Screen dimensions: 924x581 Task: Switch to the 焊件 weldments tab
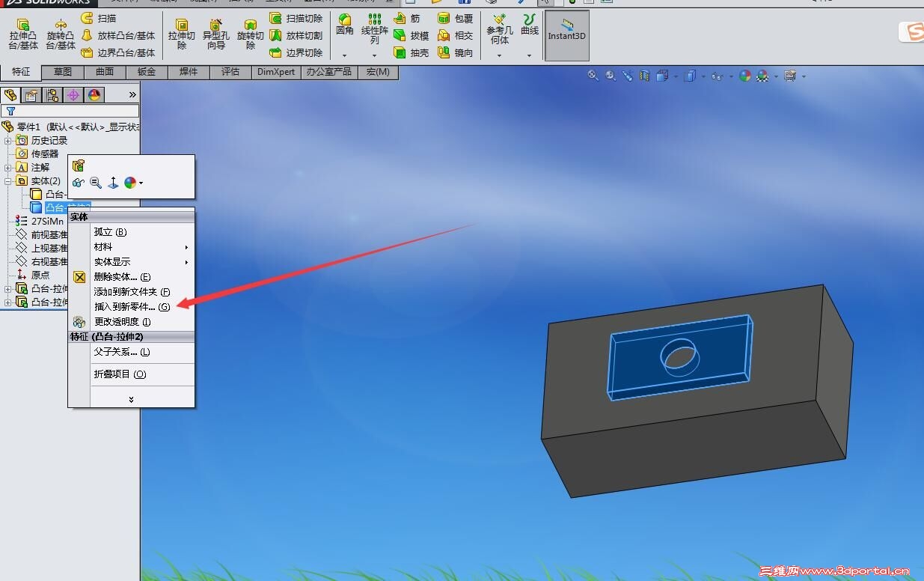pos(189,72)
